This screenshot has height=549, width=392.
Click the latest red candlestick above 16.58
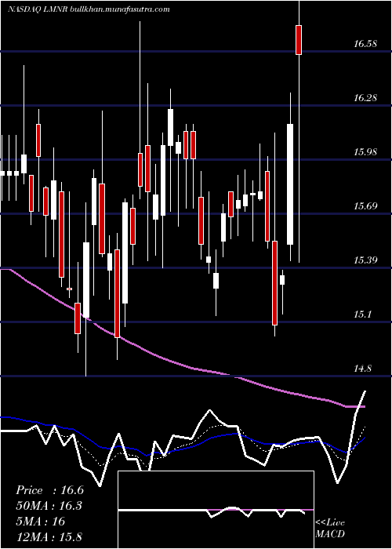[299, 40]
